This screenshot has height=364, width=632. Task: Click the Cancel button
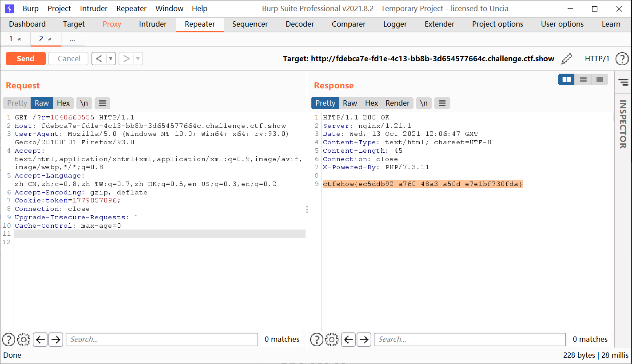[69, 59]
